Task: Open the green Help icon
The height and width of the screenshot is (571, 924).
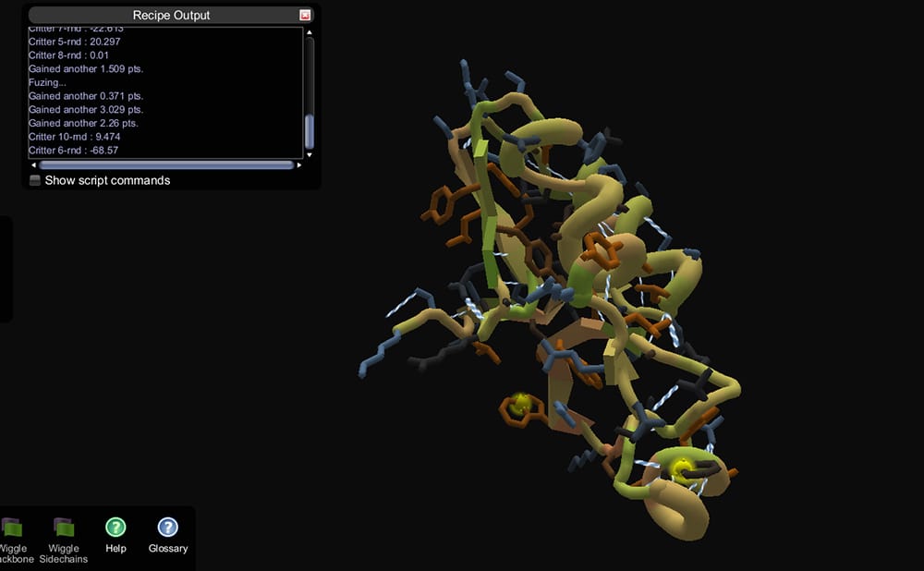Action: 115,528
